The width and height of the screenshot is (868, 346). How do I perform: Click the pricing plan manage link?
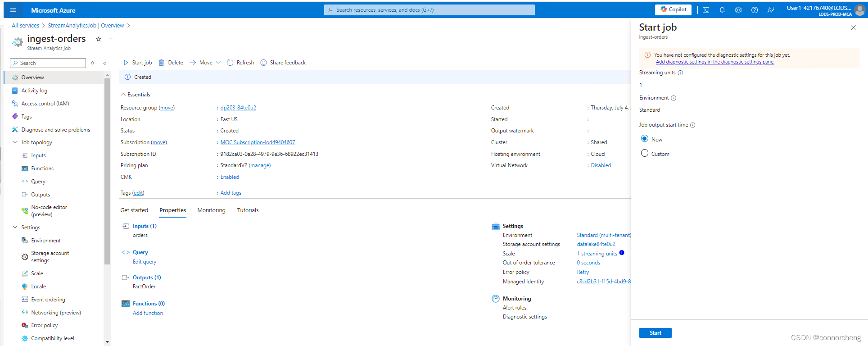coord(260,165)
